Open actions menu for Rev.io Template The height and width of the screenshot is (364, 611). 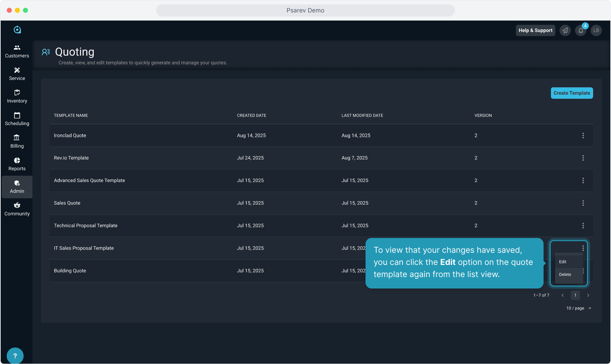click(x=583, y=158)
